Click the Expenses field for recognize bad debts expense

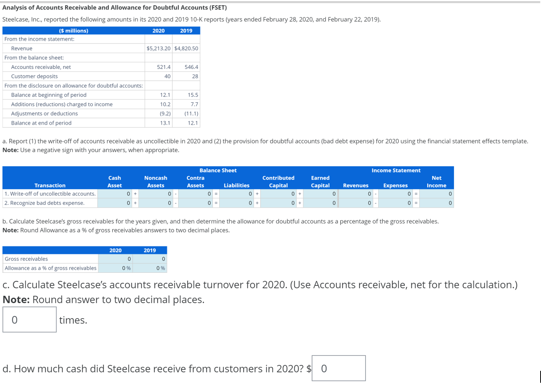click(x=396, y=203)
